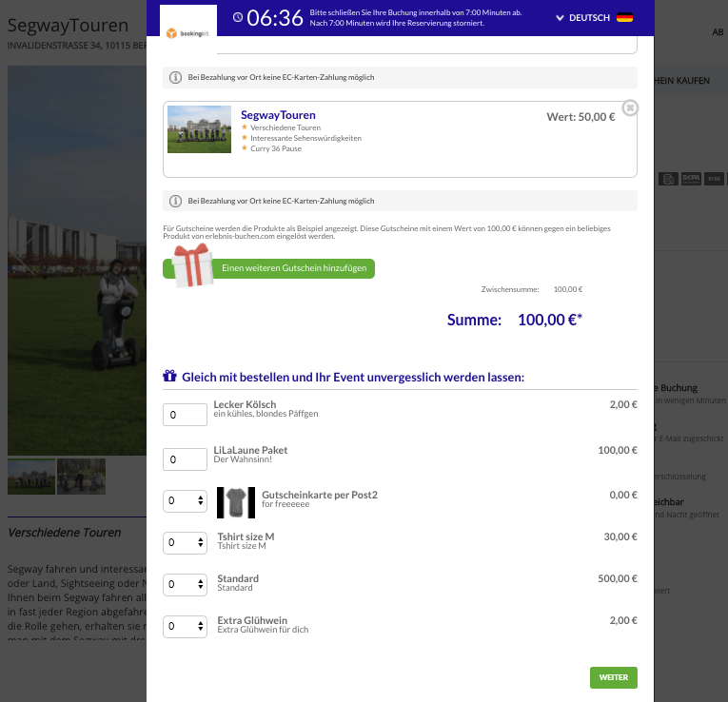Open the SegwayTouren voucher title link

(278, 115)
